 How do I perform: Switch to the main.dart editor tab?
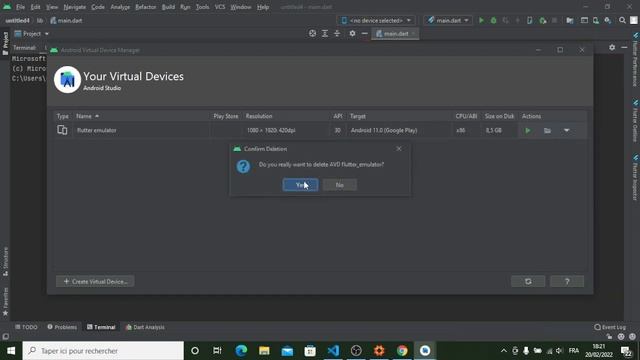(x=395, y=33)
